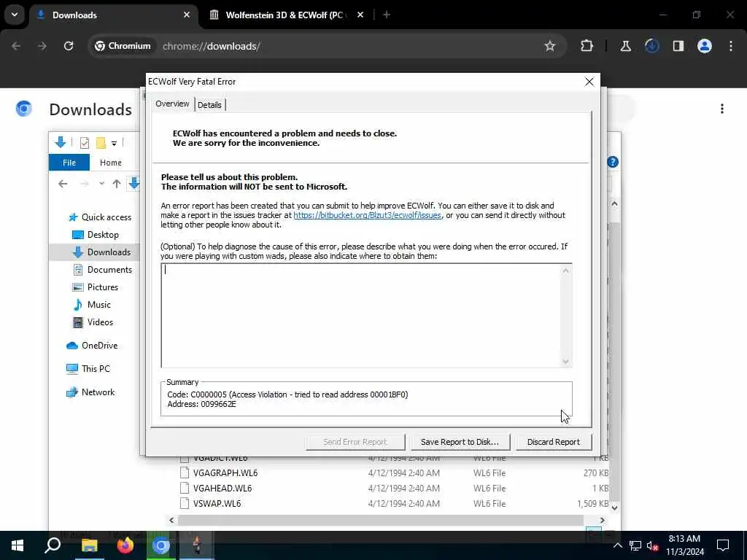The width and height of the screenshot is (747, 560).
Task: Select This PC in Explorer sidebar
Action: pos(88,368)
